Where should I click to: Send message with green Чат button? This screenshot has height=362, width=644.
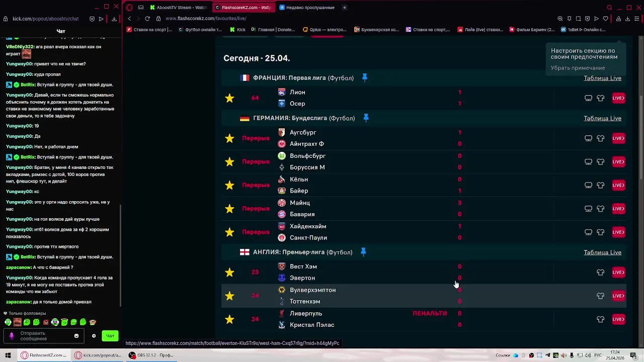tap(110, 336)
